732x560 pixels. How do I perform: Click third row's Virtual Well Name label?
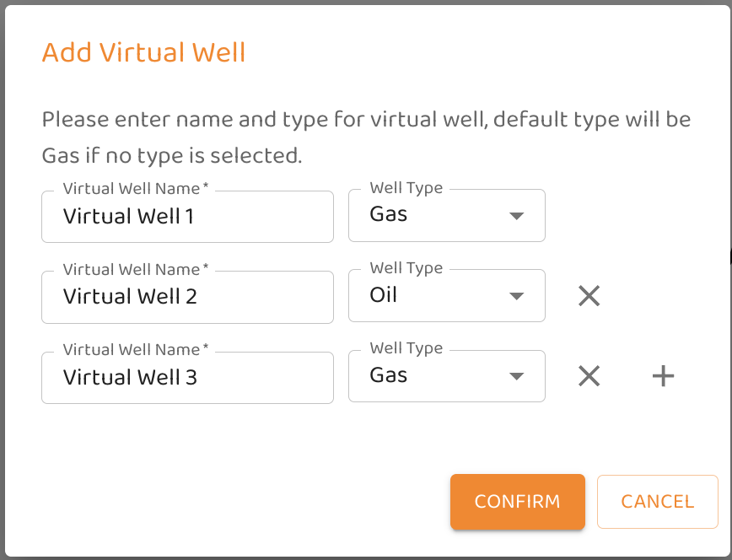click(x=135, y=349)
